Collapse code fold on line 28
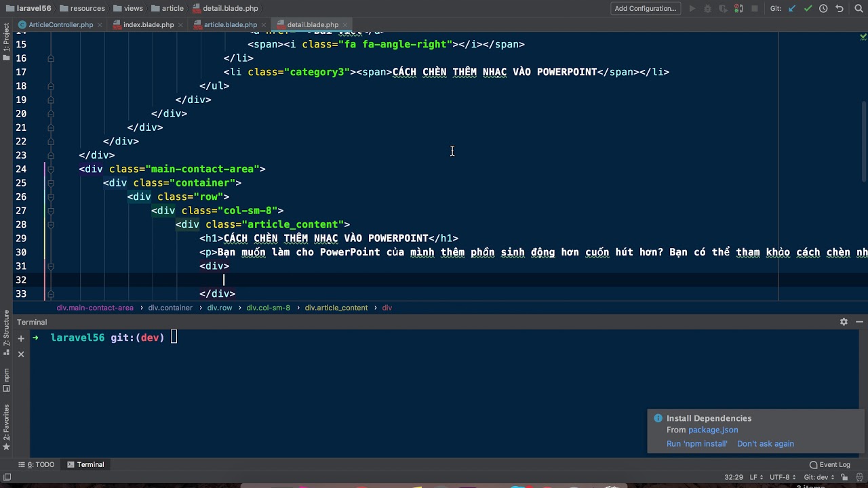 pyautogui.click(x=51, y=224)
